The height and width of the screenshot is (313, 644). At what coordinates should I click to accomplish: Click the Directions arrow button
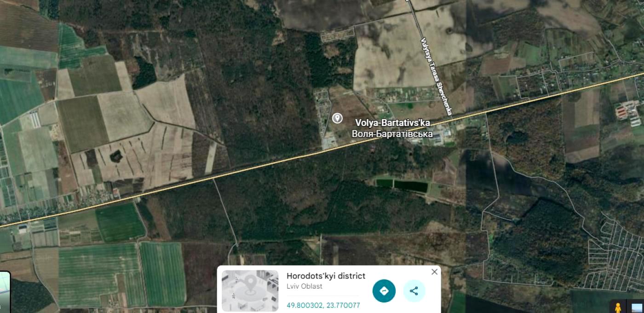[384, 291]
